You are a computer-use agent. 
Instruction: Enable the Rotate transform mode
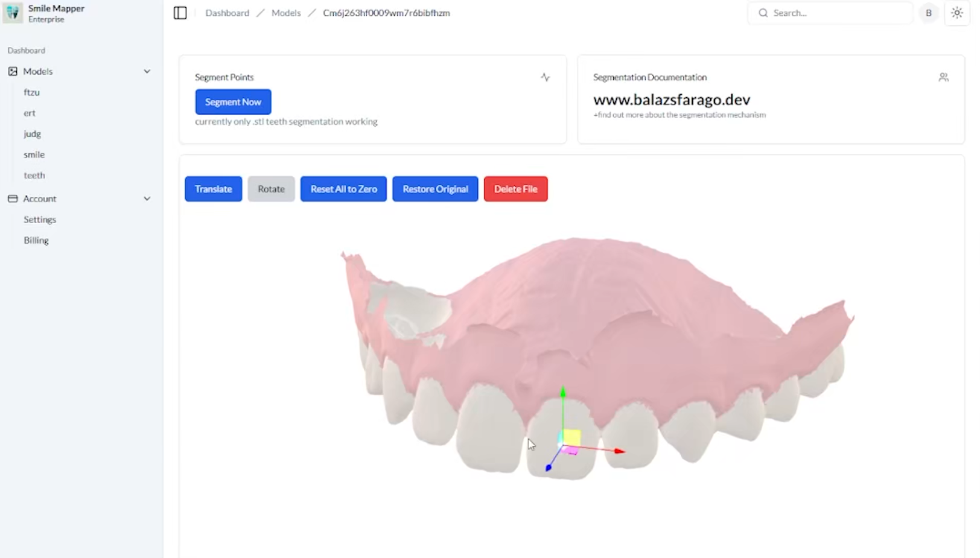(x=271, y=189)
